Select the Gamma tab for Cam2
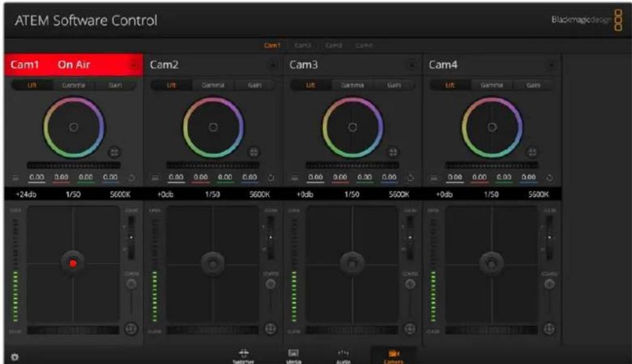The image size is (632, 364). 213,85
